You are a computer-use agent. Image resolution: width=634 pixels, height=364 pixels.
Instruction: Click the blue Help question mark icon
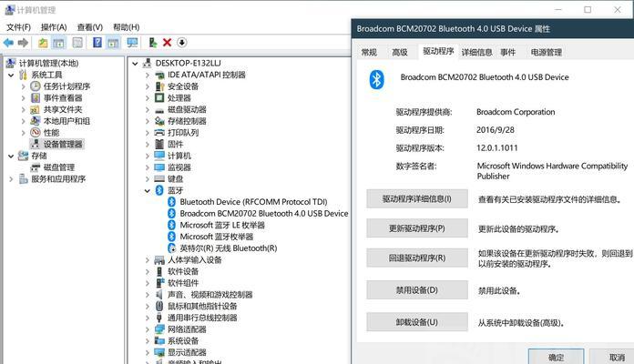pos(97,43)
